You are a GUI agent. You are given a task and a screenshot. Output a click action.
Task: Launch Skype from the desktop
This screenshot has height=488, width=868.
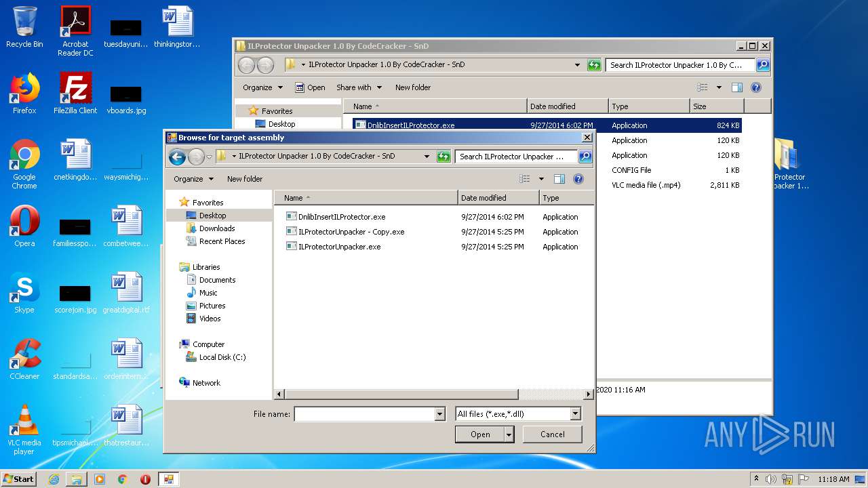coord(24,293)
